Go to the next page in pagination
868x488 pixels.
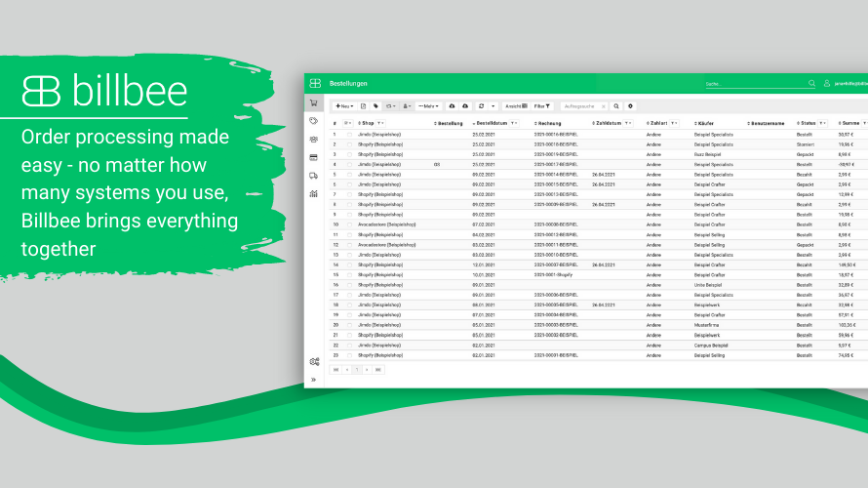pos(367,370)
